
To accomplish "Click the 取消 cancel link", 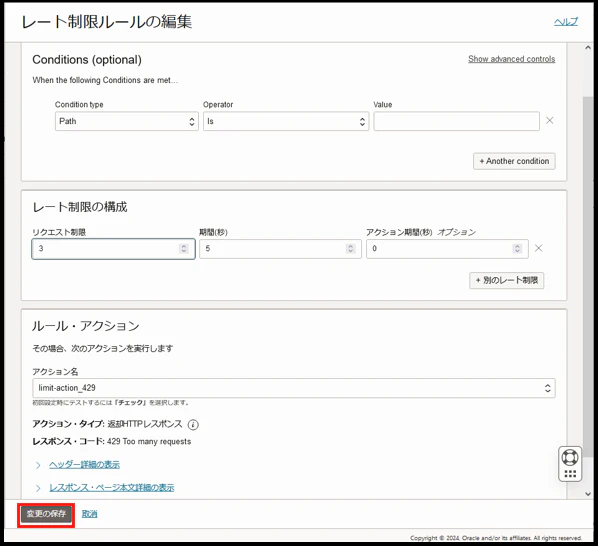I will pyautogui.click(x=90, y=514).
